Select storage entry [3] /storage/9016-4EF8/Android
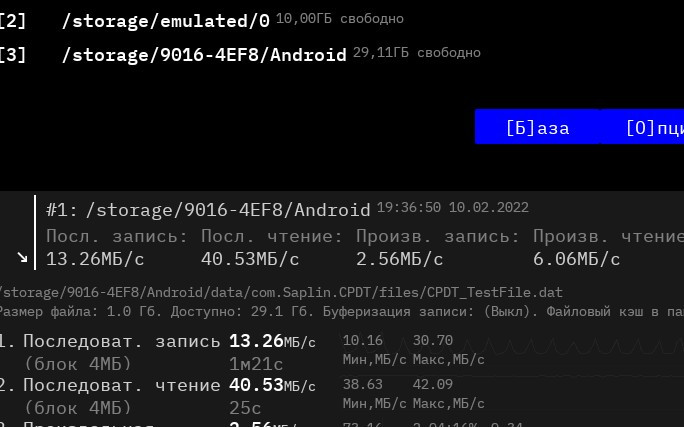This screenshot has height=427, width=684. (240, 54)
